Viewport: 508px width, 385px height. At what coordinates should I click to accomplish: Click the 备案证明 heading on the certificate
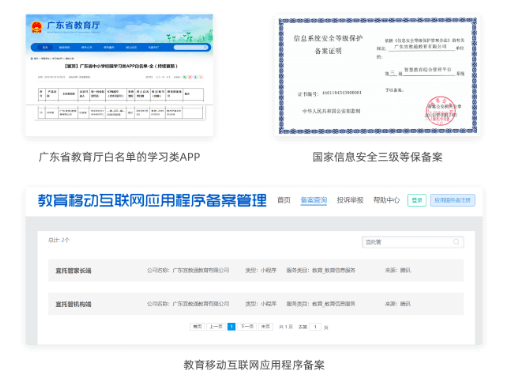click(x=328, y=51)
